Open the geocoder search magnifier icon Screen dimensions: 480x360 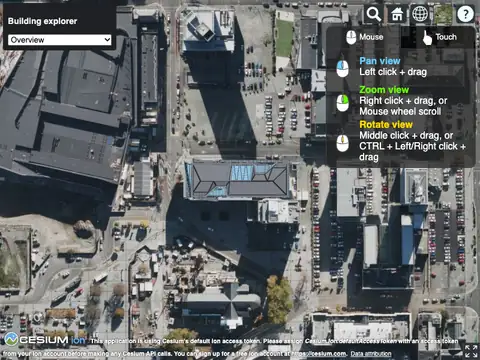[374, 14]
